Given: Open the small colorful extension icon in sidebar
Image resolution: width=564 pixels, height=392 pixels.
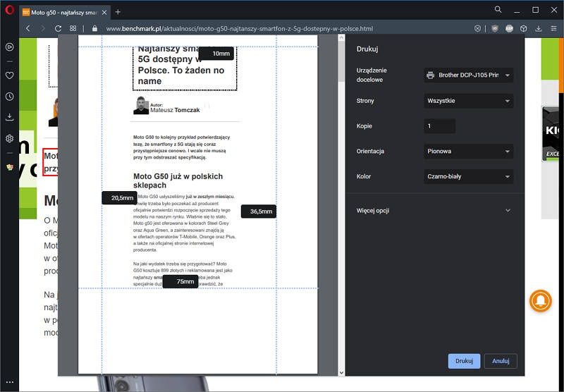Looking at the screenshot, I should click(10, 167).
